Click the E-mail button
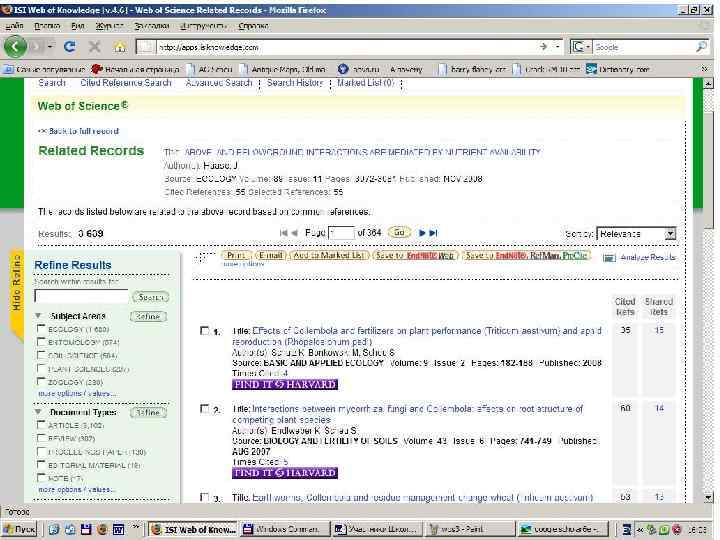Image resolution: width=720 pixels, height=540 pixels. 270,255
